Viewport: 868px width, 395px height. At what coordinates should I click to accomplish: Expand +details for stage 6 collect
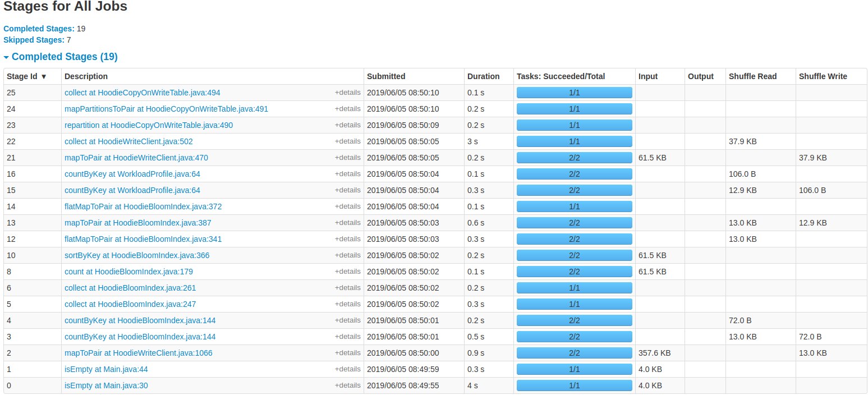pos(348,288)
